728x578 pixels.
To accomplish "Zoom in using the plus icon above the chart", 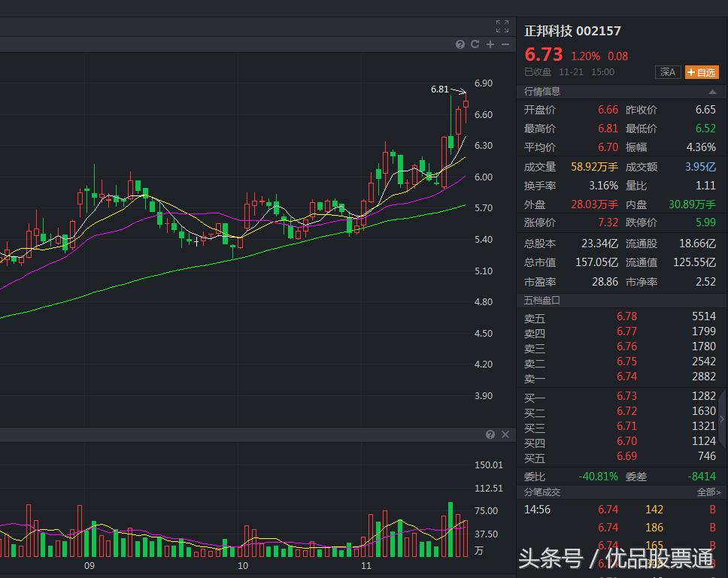I will click(x=490, y=44).
